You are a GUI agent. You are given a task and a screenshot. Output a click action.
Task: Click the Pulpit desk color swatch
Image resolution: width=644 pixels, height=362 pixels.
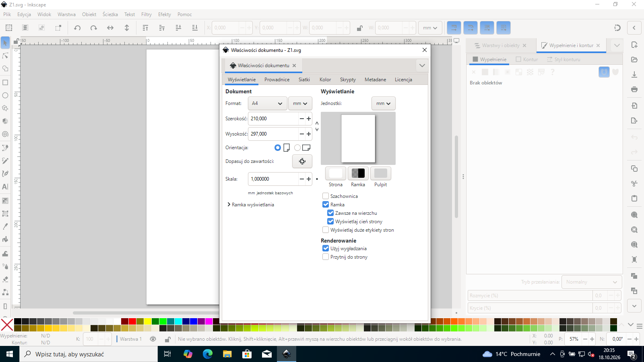click(x=381, y=173)
